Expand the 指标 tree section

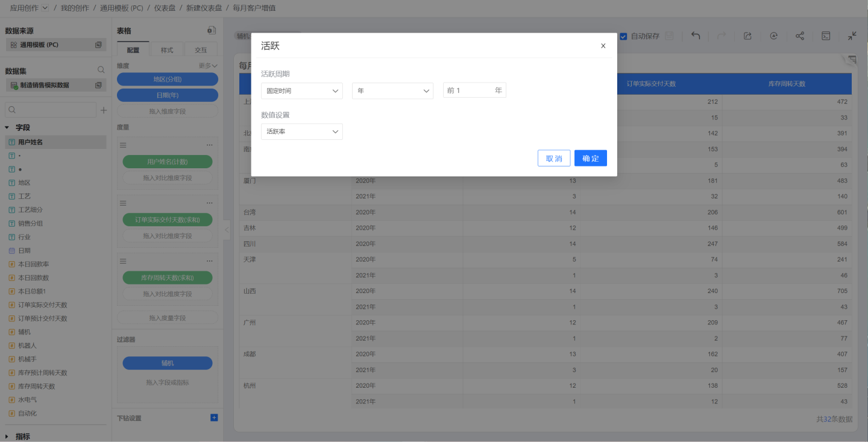[x=7, y=437]
